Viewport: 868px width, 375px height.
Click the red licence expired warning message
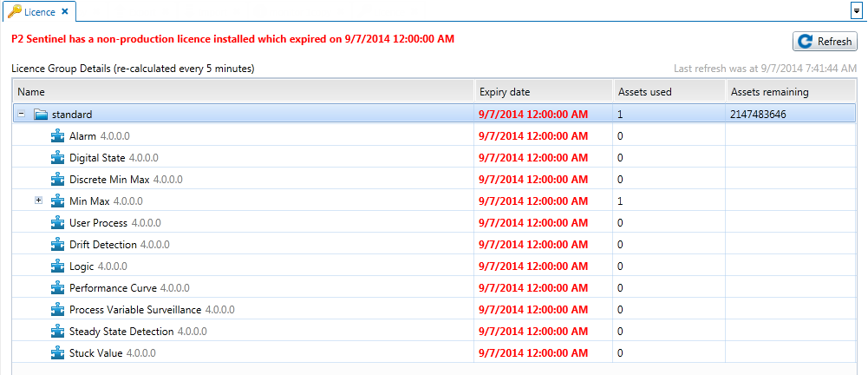click(x=233, y=39)
